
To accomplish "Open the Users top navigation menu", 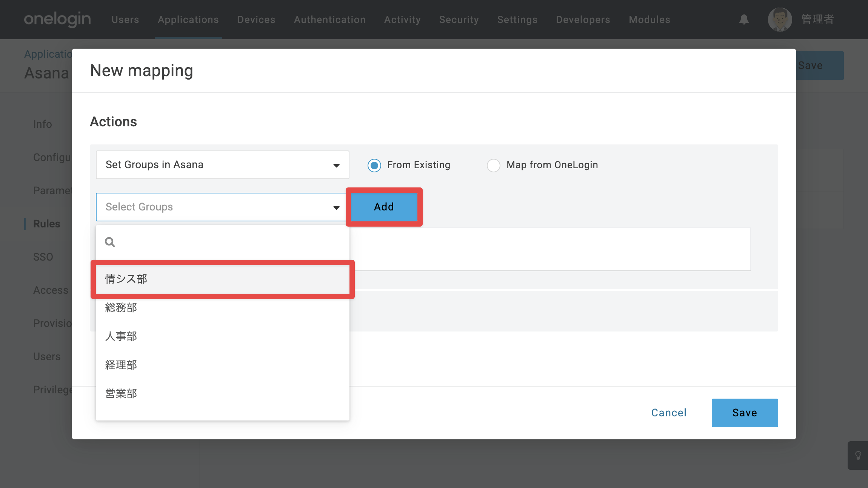I will pyautogui.click(x=125, y=20).
